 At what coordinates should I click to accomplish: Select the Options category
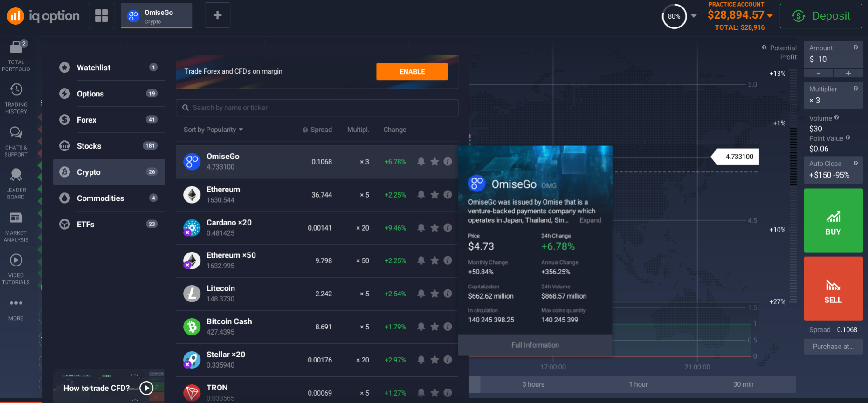(109, 94)
